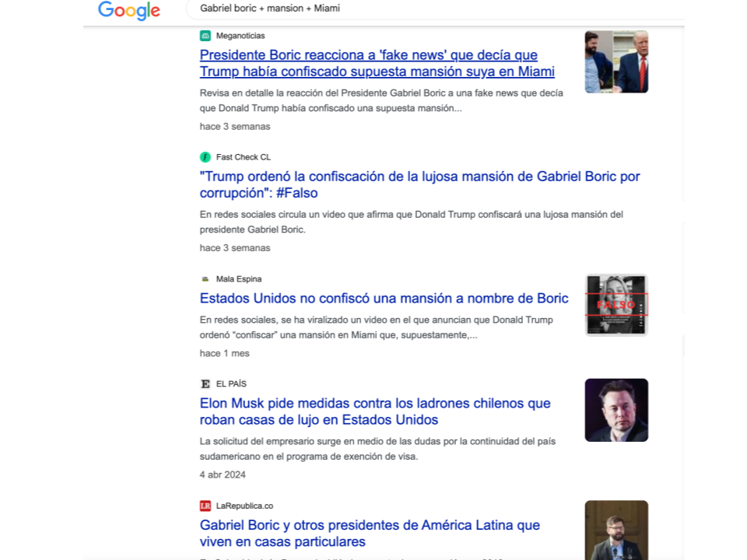Click the LaRepublica.co red favicon

pos(205,506)
